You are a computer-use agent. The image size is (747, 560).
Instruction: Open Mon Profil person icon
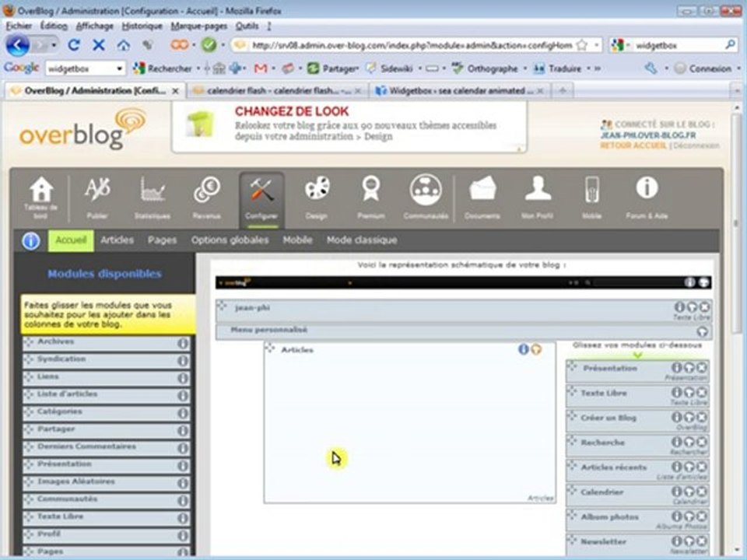point(538,187)
